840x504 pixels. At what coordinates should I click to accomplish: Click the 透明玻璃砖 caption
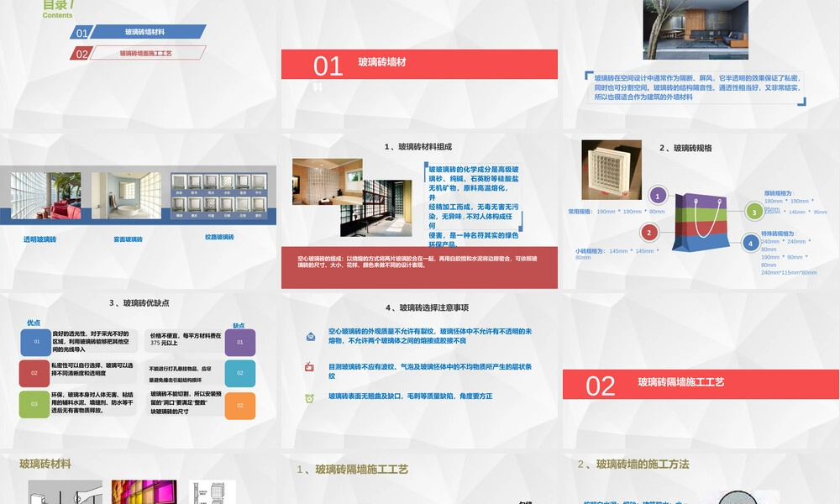pyautogui.click(x=39, y=239)
